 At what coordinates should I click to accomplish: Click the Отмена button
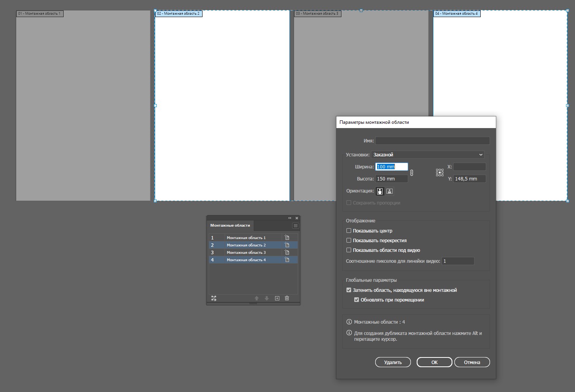[472, 362]
